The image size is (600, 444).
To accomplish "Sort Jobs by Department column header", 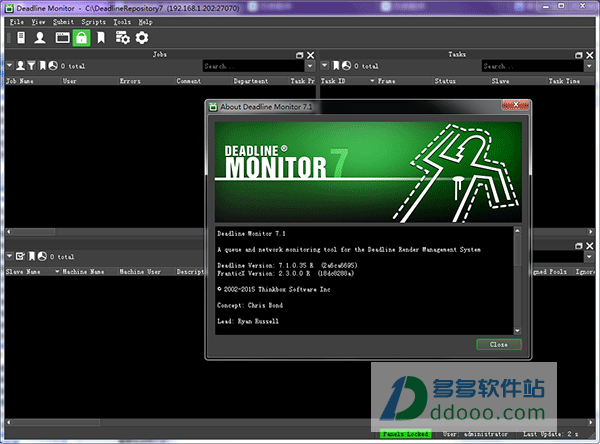I will click(x=261, y=81).
